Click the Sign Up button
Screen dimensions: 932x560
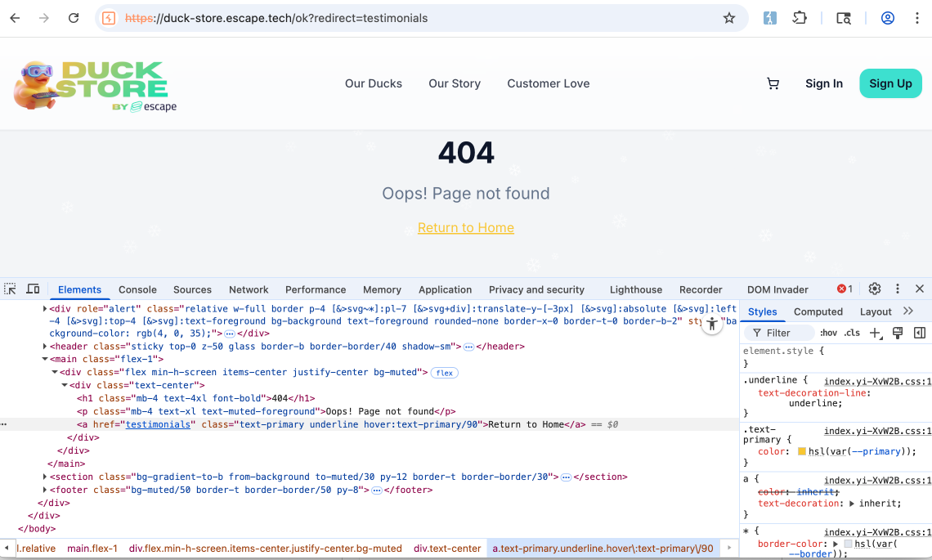tap(890, 83)
